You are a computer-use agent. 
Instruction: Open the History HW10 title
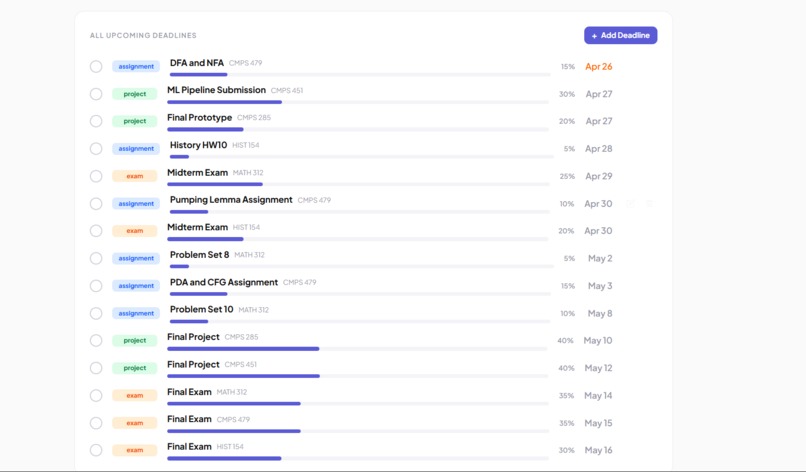click(198, 145)
